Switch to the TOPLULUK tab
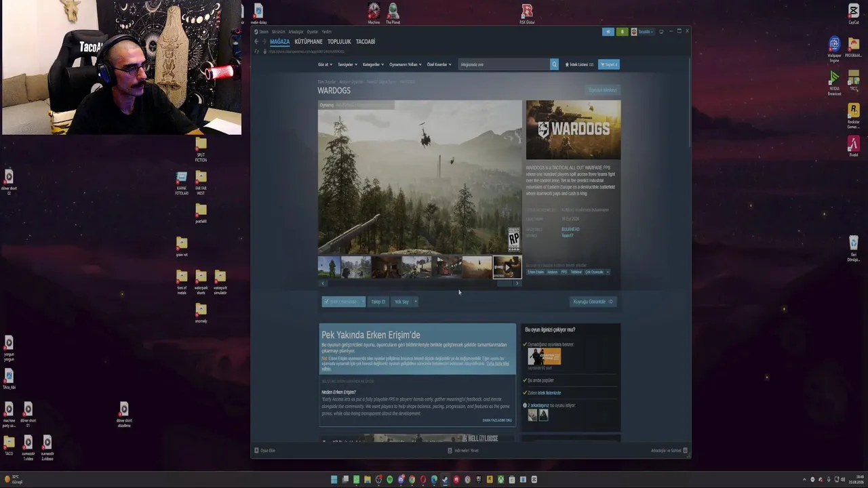This screenshot has width=868, height=488. 339,41
